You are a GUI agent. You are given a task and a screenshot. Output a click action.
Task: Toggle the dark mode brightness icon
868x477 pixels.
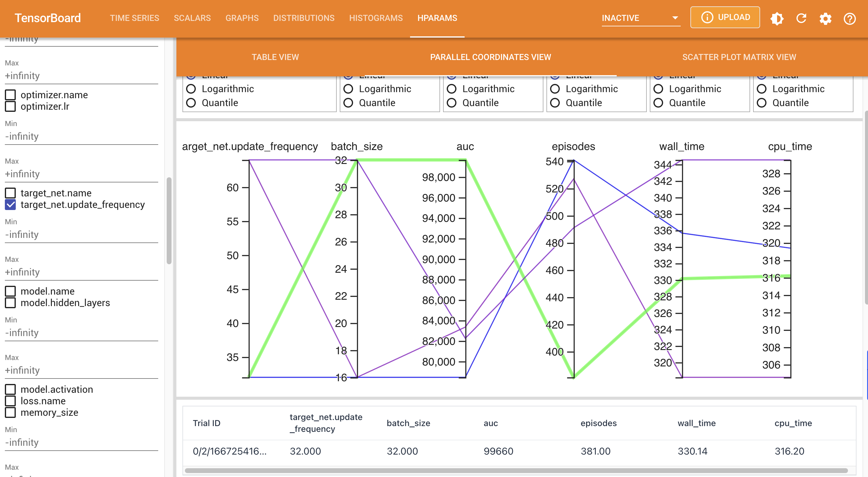click(x=777, y=18)
